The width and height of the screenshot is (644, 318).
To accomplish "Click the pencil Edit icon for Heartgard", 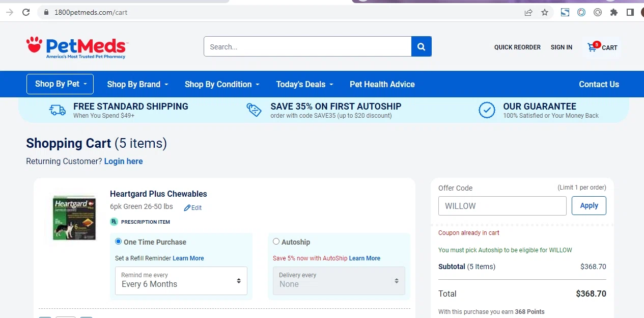I will [x=187, y=208].
